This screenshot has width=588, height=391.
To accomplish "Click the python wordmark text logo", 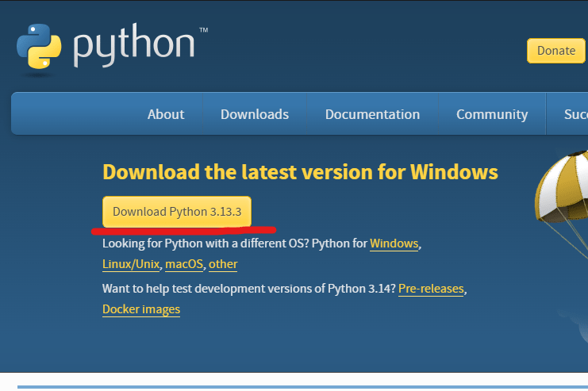I will pyautogui.click(x=134, y=46).
